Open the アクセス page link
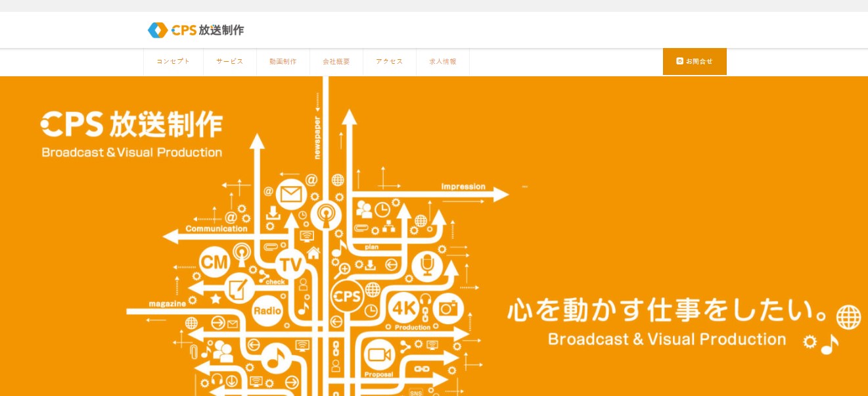 [390, 62]
